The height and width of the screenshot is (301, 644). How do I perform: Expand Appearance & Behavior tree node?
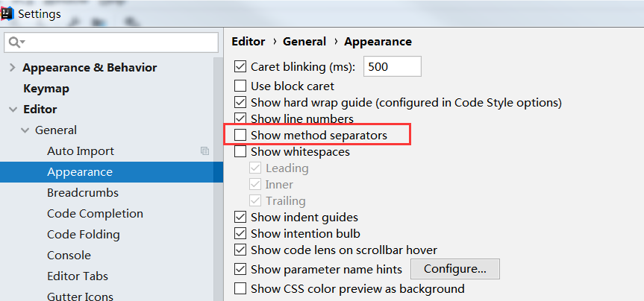coord(12,68)
